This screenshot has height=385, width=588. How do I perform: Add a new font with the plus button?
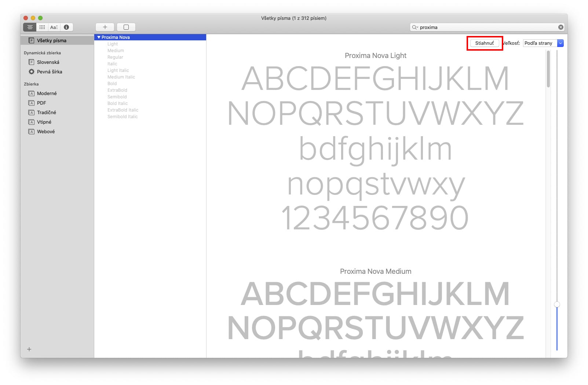105,27
